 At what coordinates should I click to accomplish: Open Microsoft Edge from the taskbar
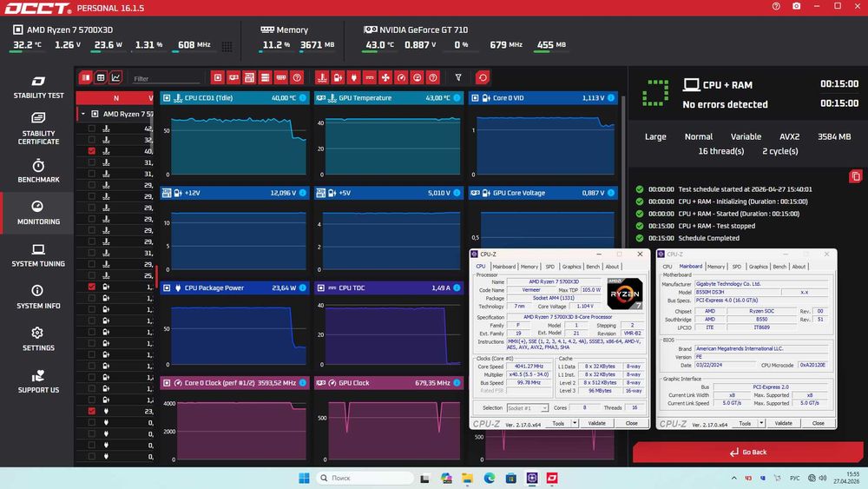[490, 478]
